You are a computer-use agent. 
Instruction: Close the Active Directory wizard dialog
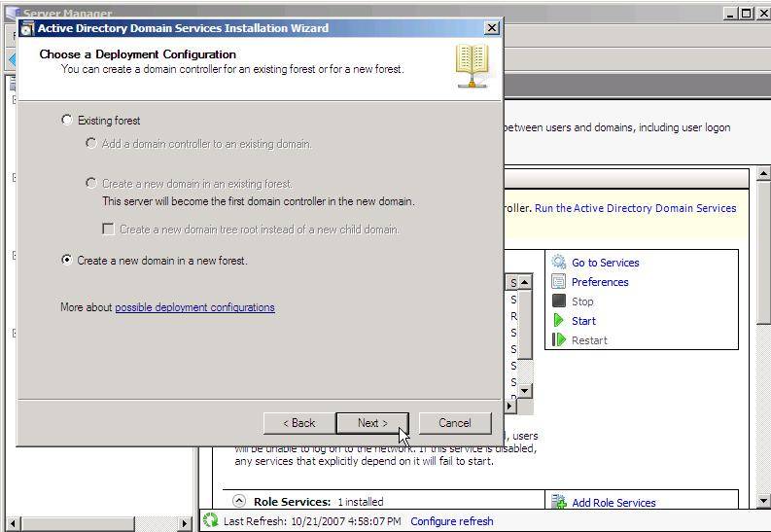click(x=491, y=28)
